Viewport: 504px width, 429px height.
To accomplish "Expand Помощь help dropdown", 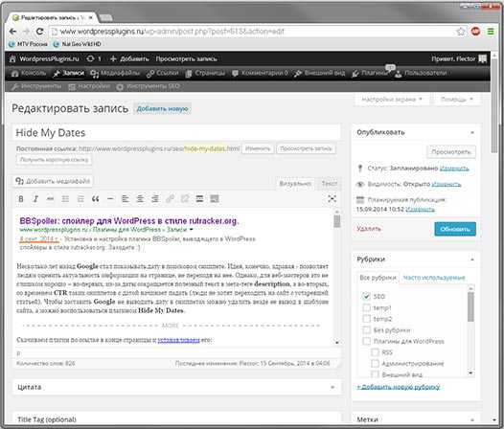I will pyautogui.click(x=457, y=100).
